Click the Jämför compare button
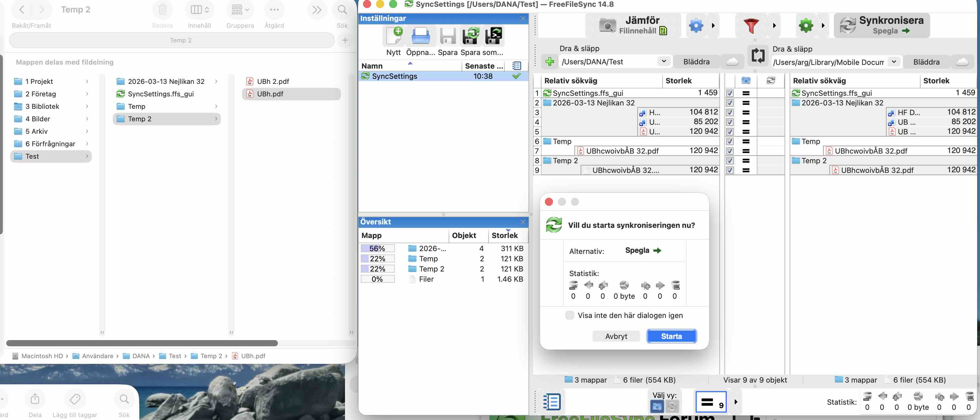 click(633, 25)
